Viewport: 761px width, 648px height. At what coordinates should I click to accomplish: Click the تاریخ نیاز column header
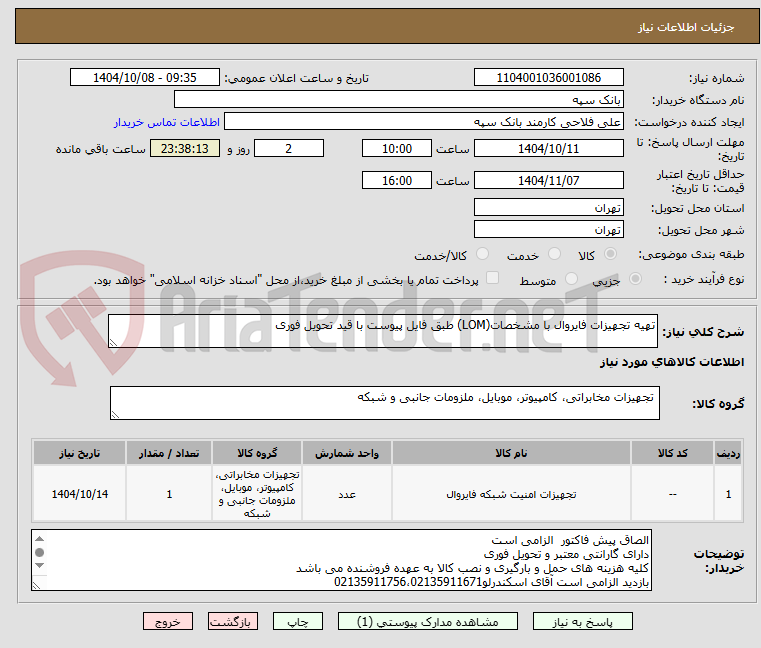coord(80,453)
